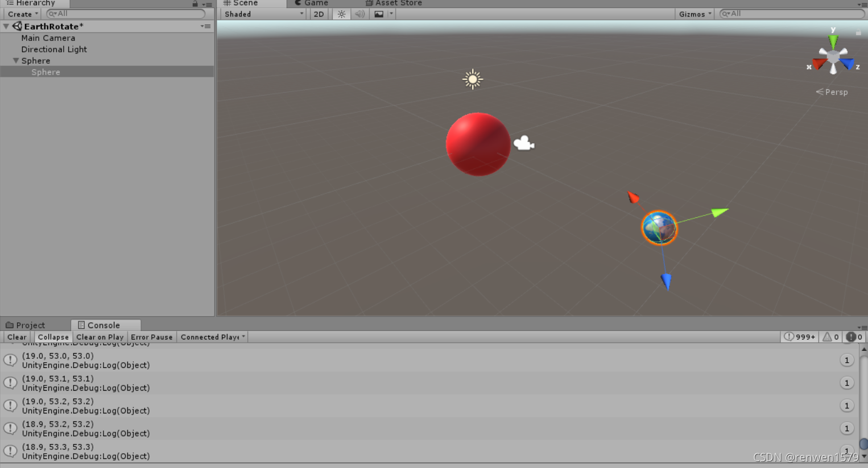Click count badge of (19.0, 53.0, 53.0) log

pyautogui.click(x=846, y=360)
